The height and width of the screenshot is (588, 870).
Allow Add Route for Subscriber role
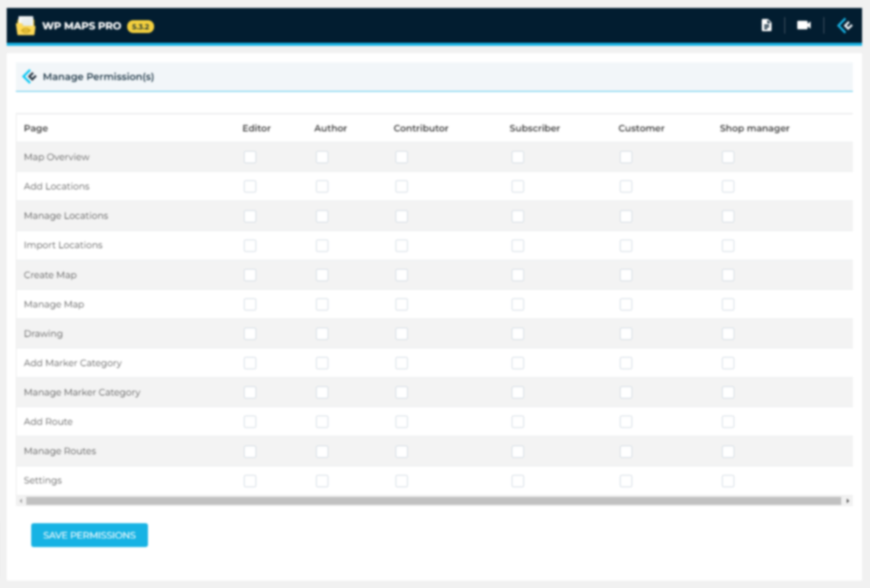(518, 422)
